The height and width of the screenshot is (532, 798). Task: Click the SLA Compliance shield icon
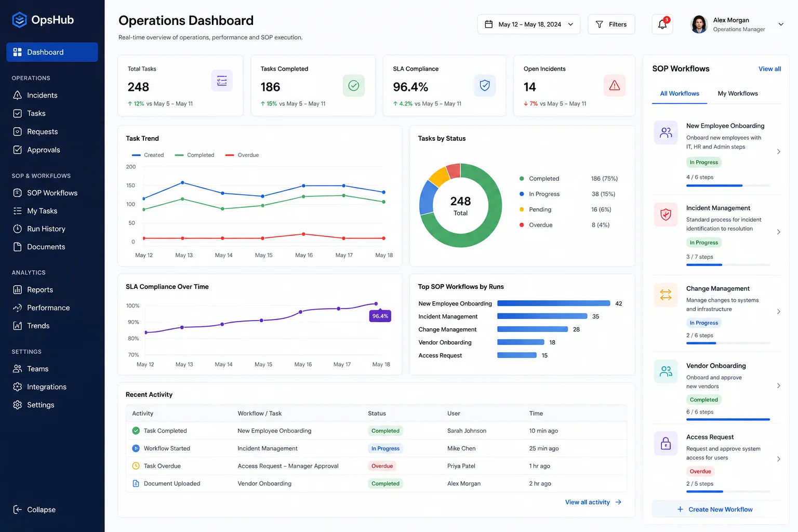point(484,86)
